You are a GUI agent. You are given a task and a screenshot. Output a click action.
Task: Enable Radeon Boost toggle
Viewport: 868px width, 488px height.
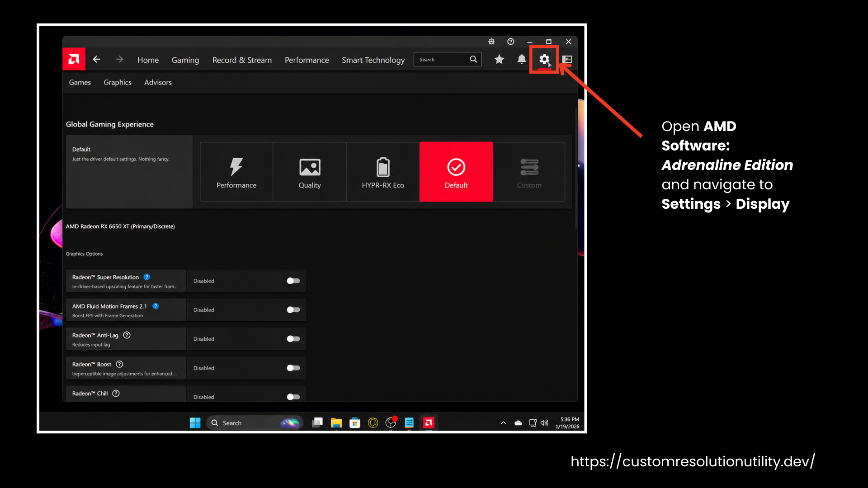293,368
